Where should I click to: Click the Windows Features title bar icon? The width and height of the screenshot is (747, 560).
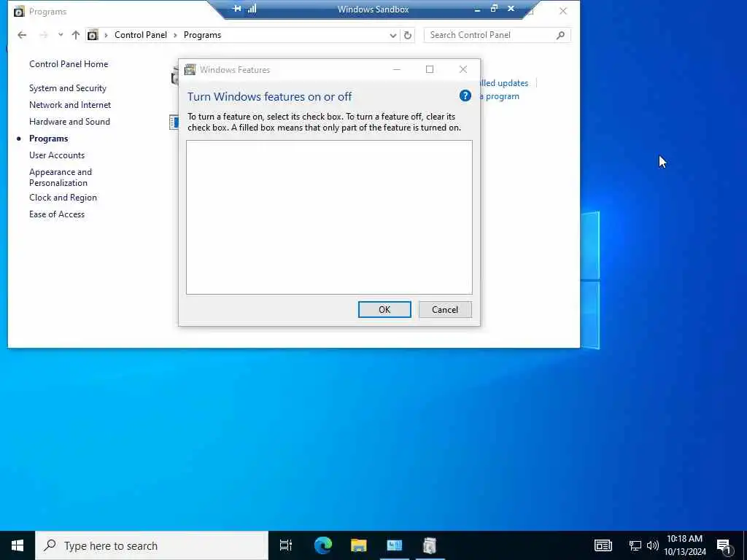[190, 69]
